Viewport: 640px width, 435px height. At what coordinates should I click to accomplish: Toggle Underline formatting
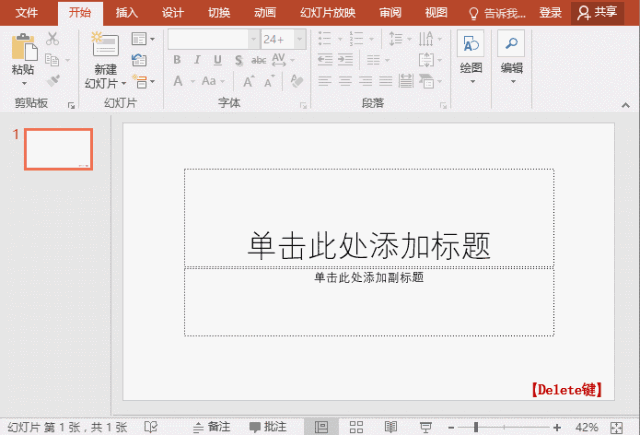(218, 60)
